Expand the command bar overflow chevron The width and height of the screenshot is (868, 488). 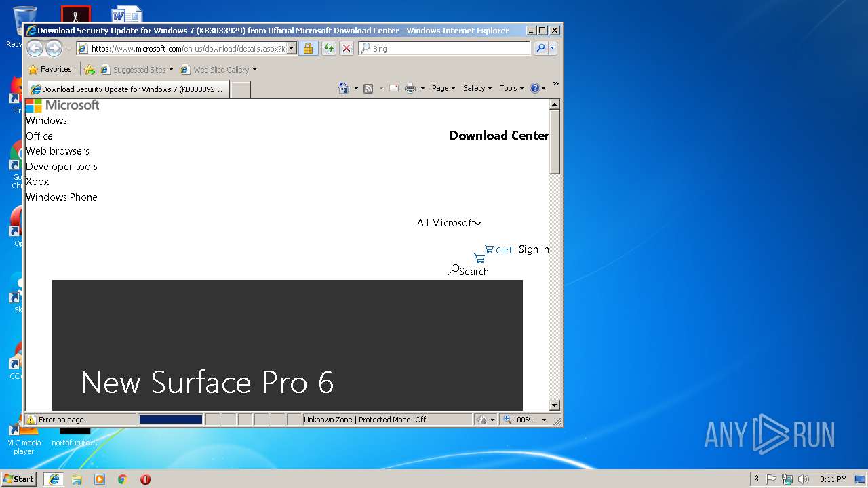tap(556, 84)
